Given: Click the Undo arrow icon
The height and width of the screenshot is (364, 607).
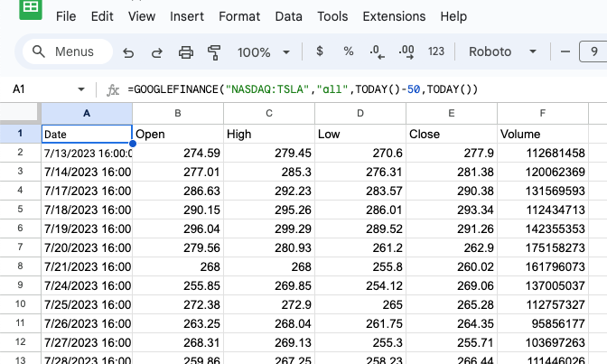Looking at the screenshot, I should [x=128, y=51].
